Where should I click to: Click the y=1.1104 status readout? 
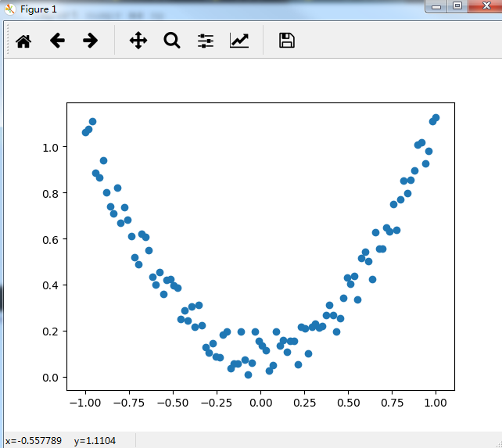95,441
